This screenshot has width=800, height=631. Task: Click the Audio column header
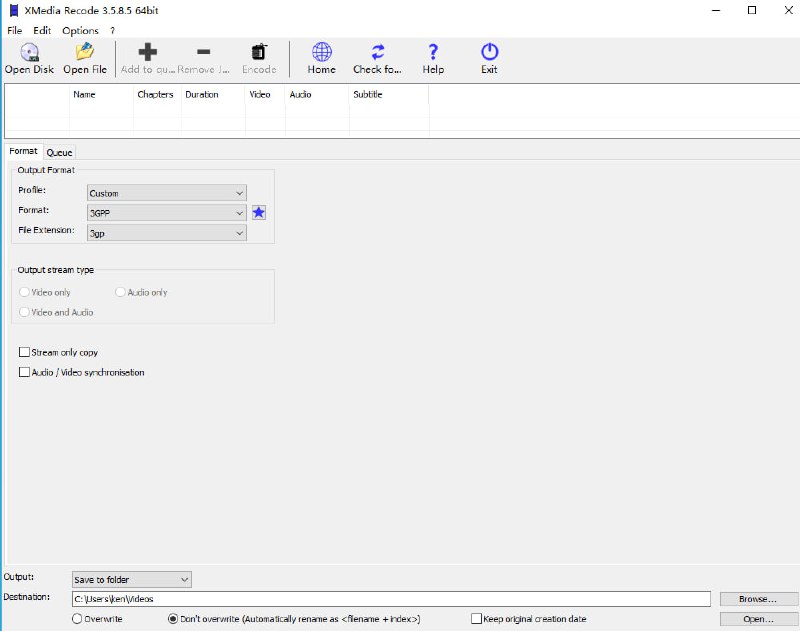[x=317, y=94]
